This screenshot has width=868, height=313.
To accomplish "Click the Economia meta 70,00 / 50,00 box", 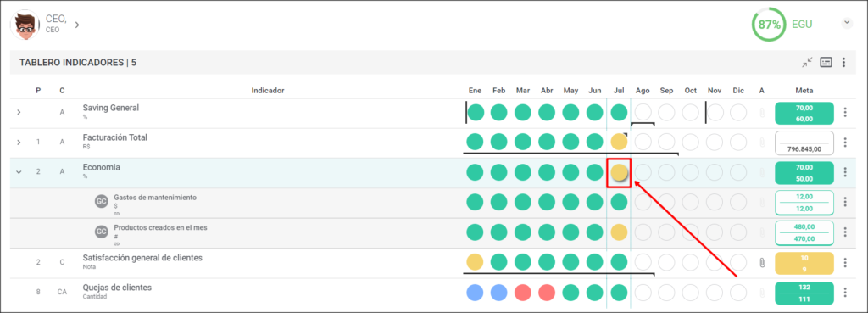I will [804, 173].
